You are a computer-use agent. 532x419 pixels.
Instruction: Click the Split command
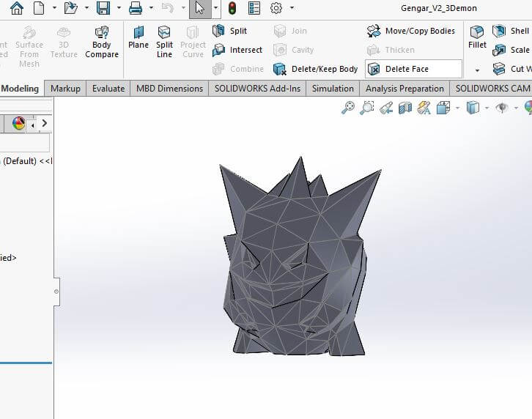click(x=229, y=31)
